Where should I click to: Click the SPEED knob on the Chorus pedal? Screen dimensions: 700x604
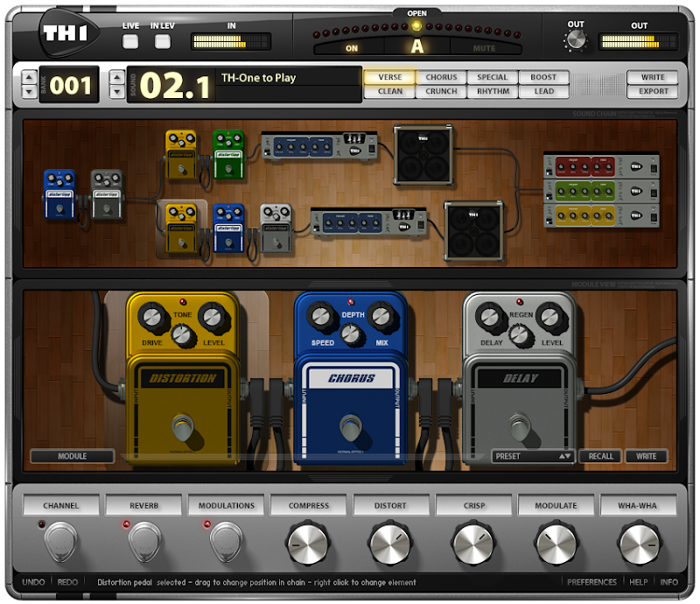pos(320,316)
